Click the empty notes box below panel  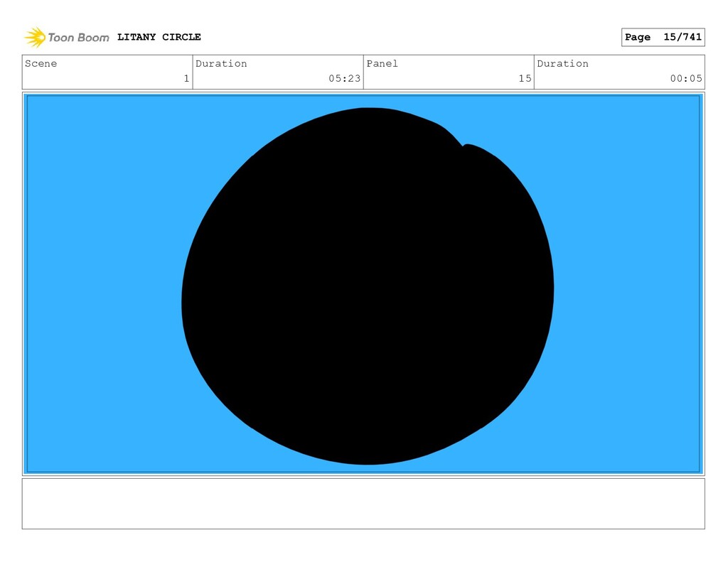click(x=363, y=504)
